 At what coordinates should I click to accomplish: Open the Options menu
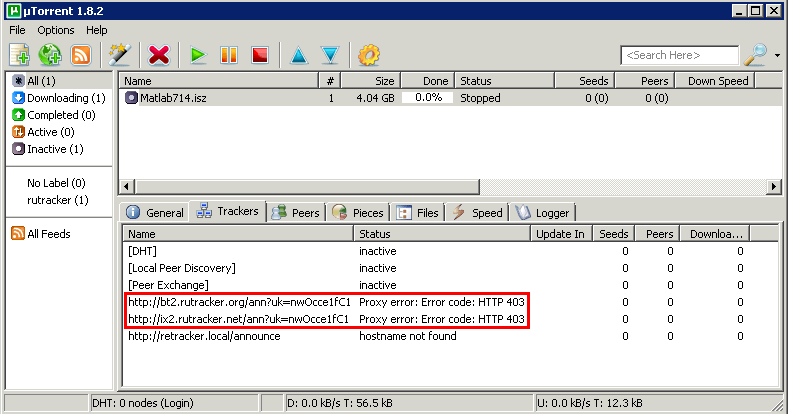pyautogui.click(x=56, y=30)
